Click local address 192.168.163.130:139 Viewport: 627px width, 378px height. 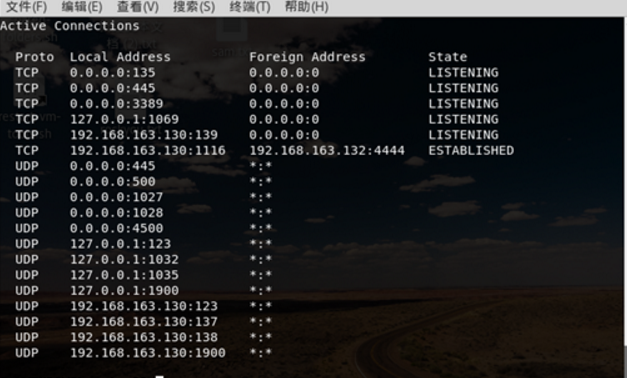144,135
